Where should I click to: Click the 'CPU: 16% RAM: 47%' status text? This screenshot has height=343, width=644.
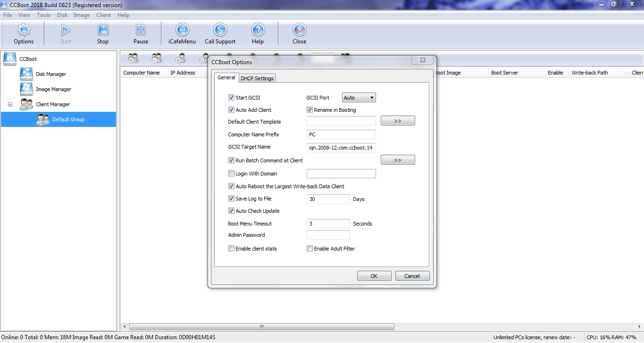[x=611, y=337]
